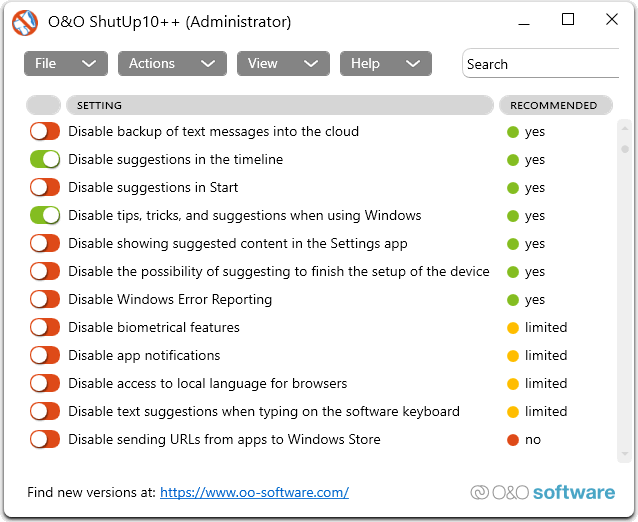Turn on 'Disable app notifications' switch
Viewport: 638px width, 522px height.
pyautogui.click(x=45, y=355)
